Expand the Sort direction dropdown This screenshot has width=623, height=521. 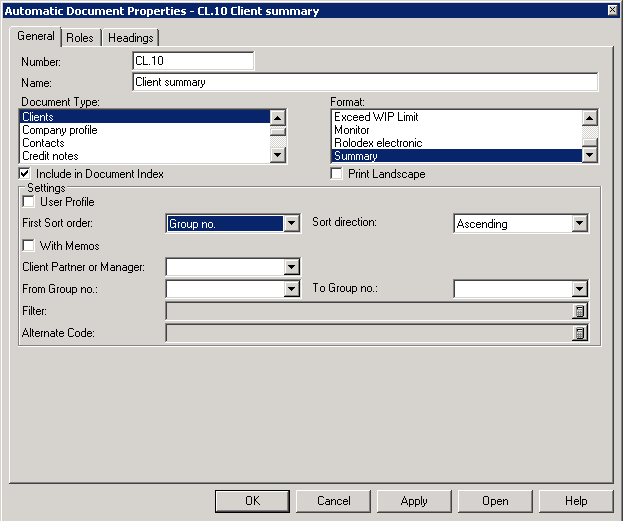pyautogui.click(x=579, y=224)
